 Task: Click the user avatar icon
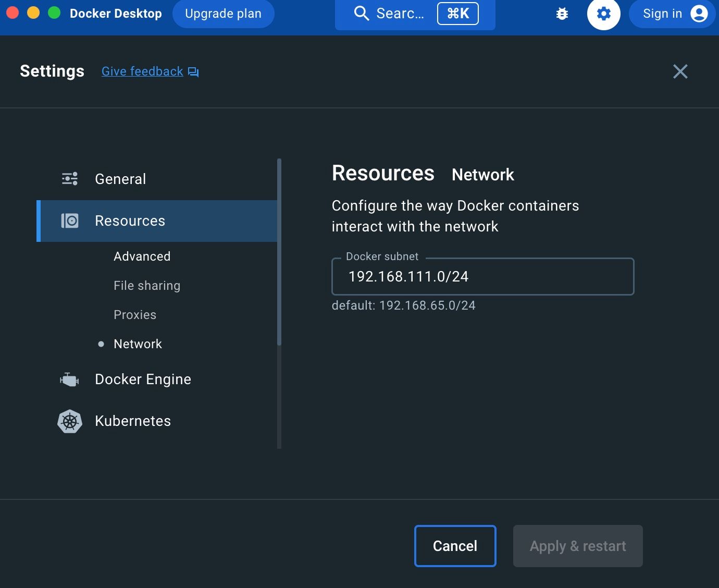point(699,14)
